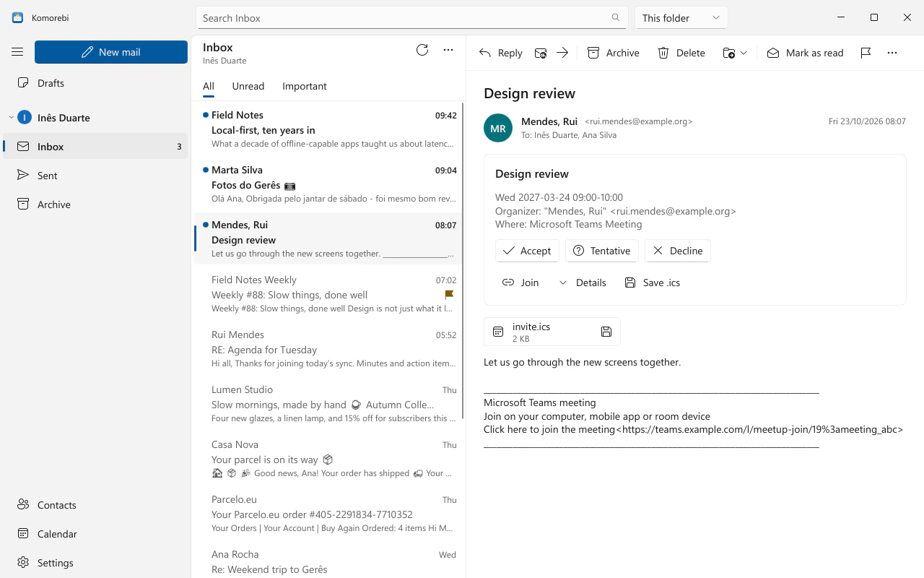Click the Delete trash icon
Viewport: 924px width, 578px height.
(x=681, y=53)
